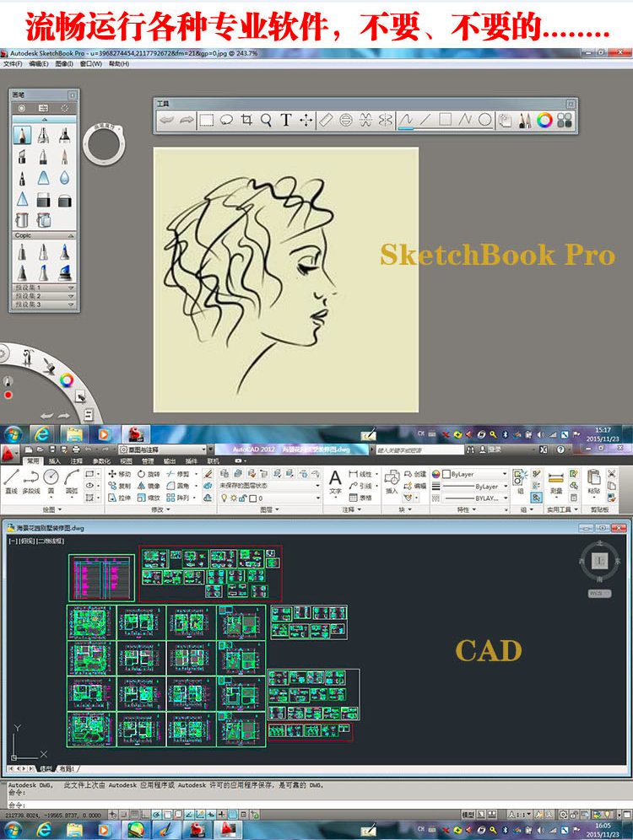Open the 文件(F) menu in SketchBook
Viewport: 633px width, 840px height.
[13, 64]
